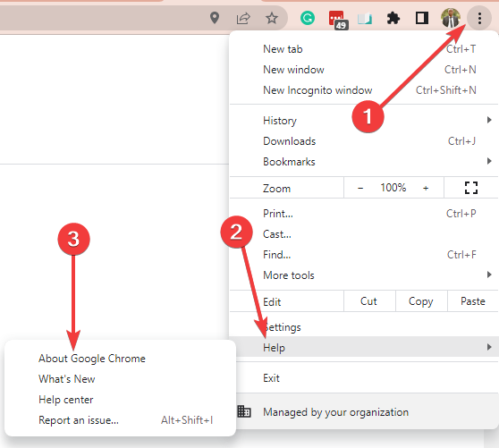
Task: Choose New window menu item
Action: pos(364,70)
